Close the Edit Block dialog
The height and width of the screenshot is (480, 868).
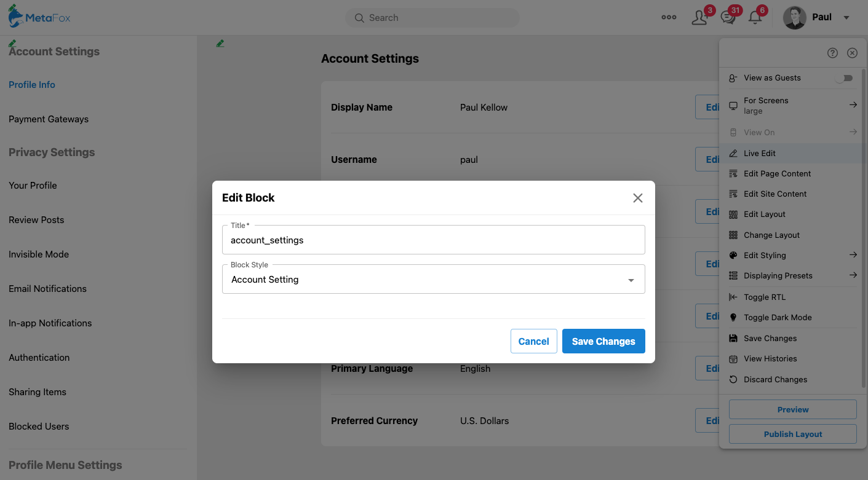pyautogui.click(x=637, y=198)
